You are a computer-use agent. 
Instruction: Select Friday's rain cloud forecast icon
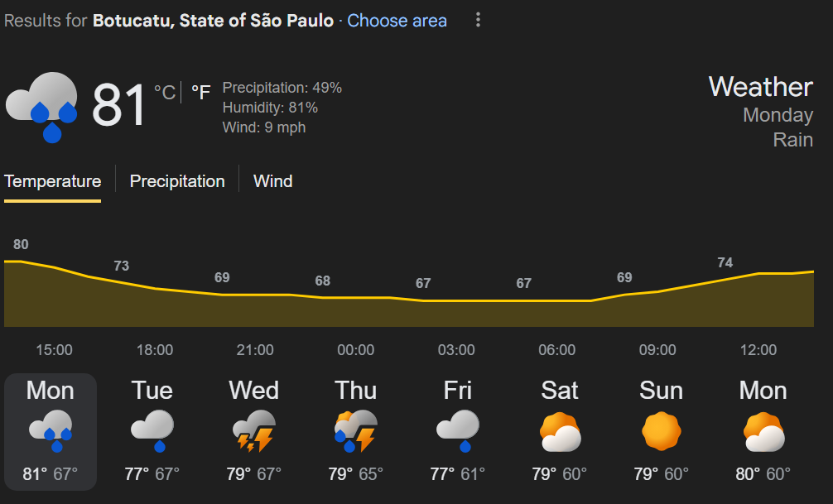[458, 431]
